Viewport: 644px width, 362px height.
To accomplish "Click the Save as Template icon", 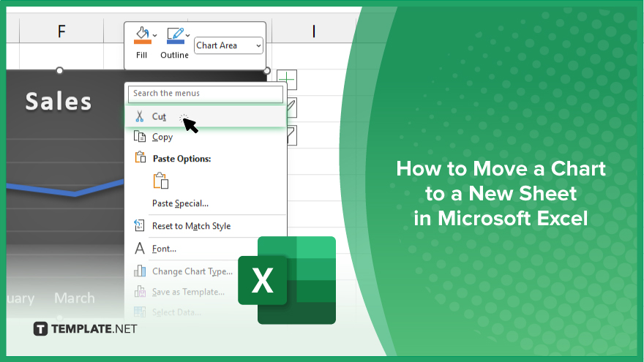I will click(140, 291).
